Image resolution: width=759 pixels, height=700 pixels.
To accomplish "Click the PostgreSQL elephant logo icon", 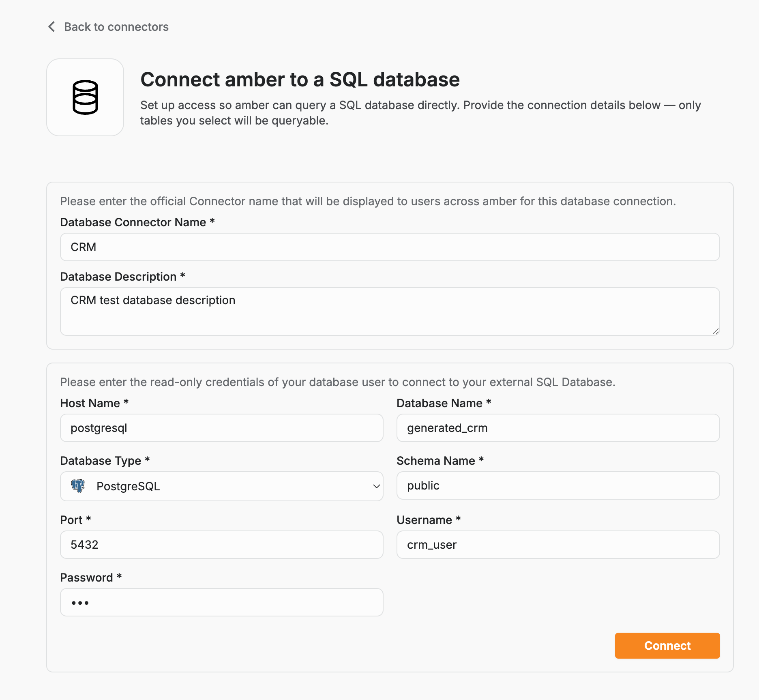I will pos(78,486).
